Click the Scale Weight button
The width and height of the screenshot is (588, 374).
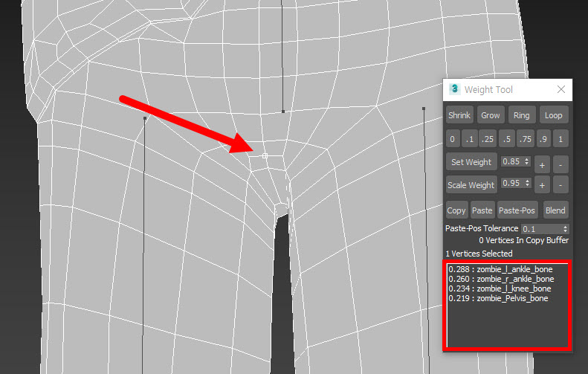click(471, 185)
